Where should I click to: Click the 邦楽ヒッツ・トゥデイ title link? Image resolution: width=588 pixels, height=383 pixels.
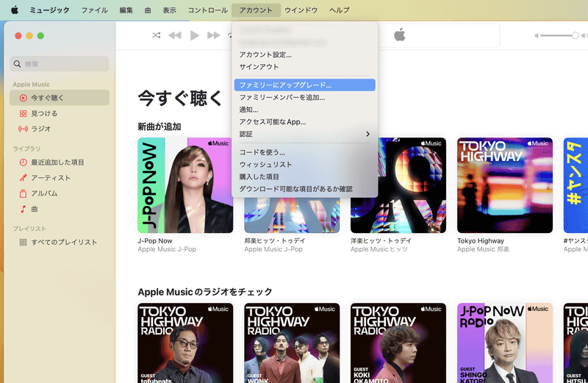[274, 241]
